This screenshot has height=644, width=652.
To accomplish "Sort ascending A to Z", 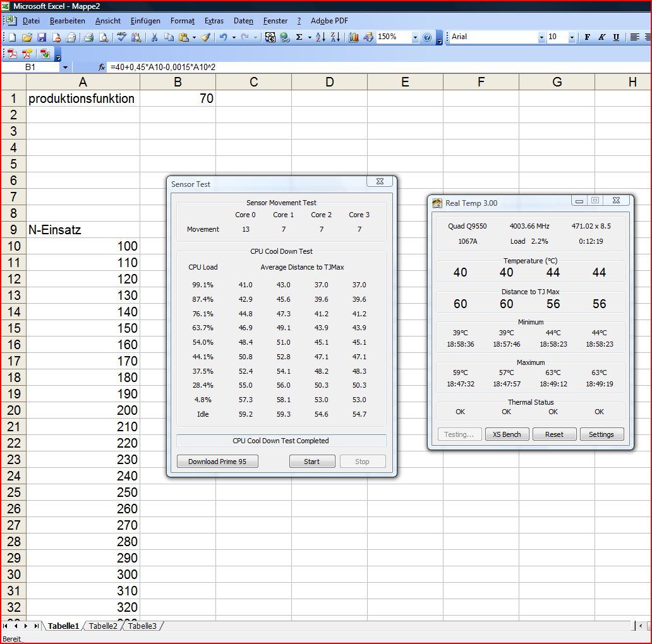I will click(320, 37).
